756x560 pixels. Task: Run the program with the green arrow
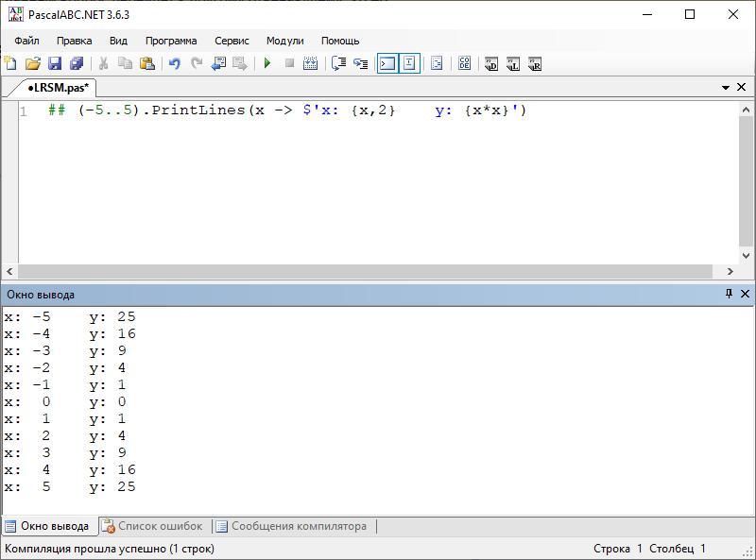pos(267,63)
